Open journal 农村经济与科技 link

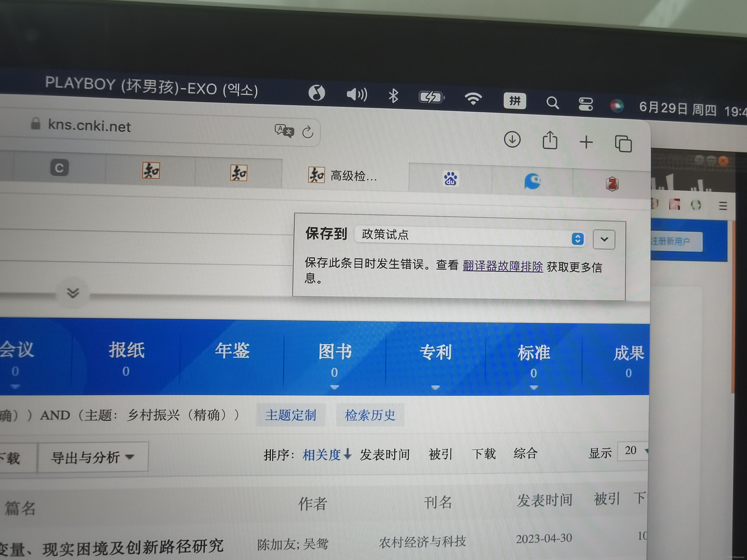(422, 542)
